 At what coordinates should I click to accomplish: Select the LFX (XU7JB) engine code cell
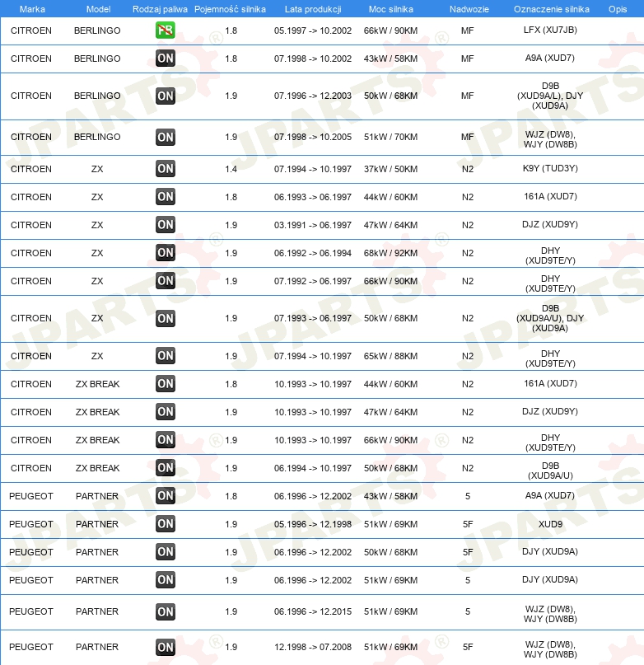point(550,30)
